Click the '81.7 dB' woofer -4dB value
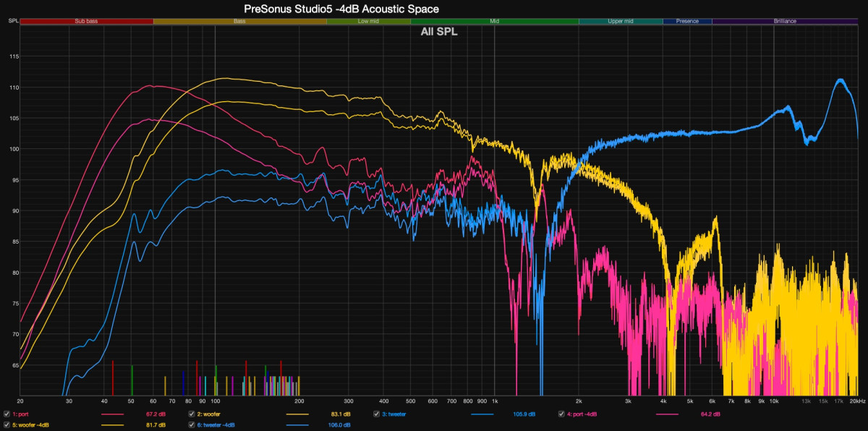Image resolution: width=868 pixels, height=431 pixels. [x=156, y=424]
